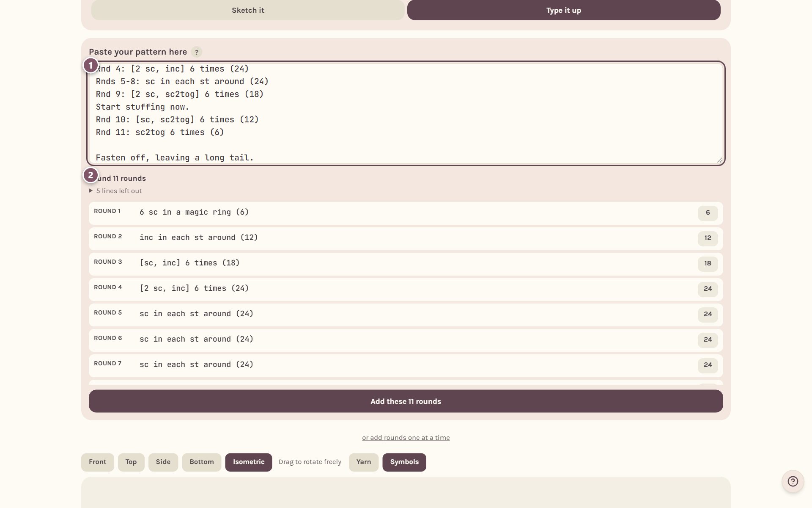Click the Round 2 inc in each st row
The height and width of the screenshot is (508, 812).
pyautogui.click(x=406, y=238)
